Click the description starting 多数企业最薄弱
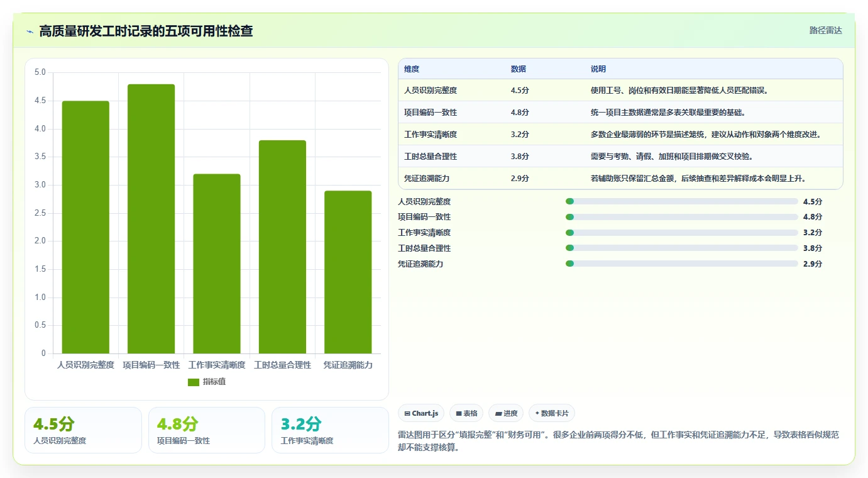The height and width of the screenshot is (478, 868). click(706, 134)
